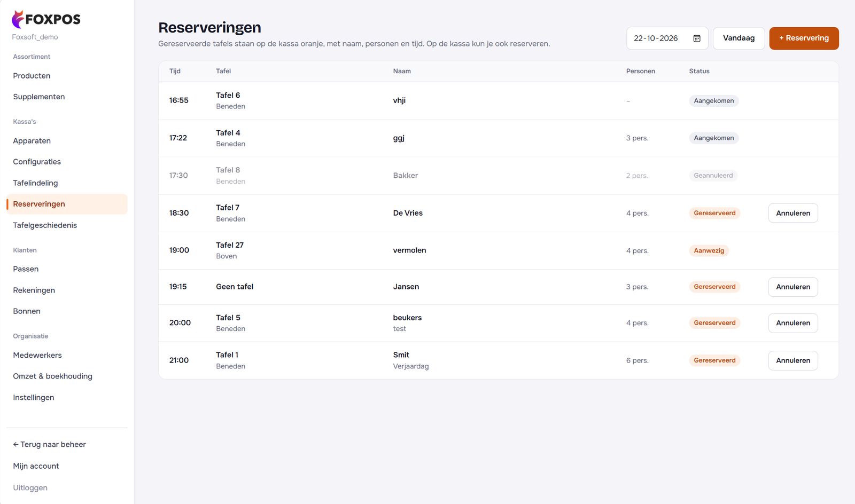Cancel the De Vries reservation
Image resolution: width=855 pixels, height=504 pixels.
pos(793,213)
